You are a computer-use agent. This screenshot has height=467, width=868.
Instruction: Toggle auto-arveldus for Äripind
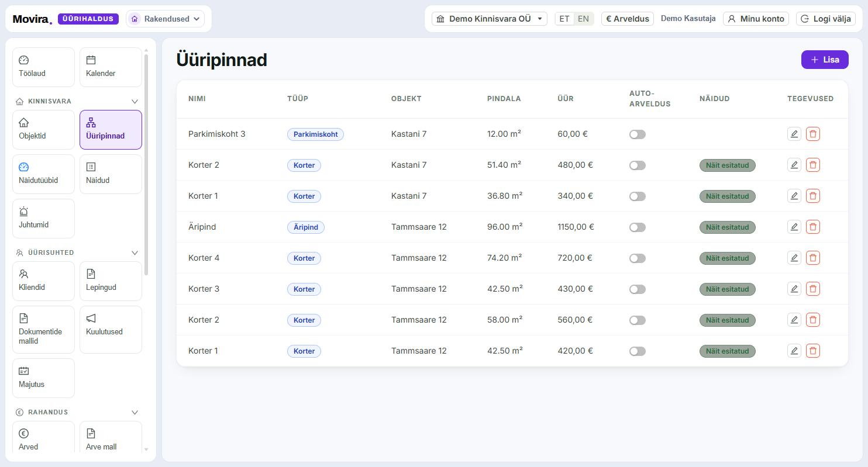pyautogui.click(x=638, y=227)
